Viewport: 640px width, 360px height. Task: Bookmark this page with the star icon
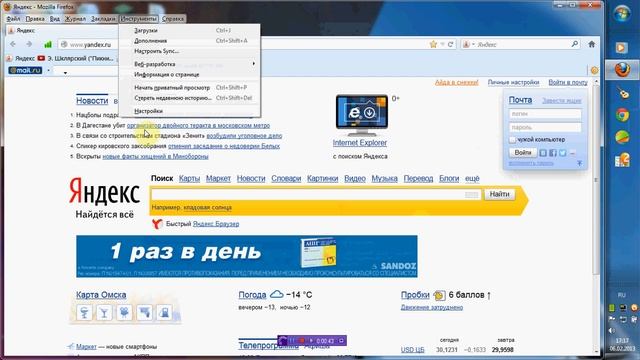[433, 44]
